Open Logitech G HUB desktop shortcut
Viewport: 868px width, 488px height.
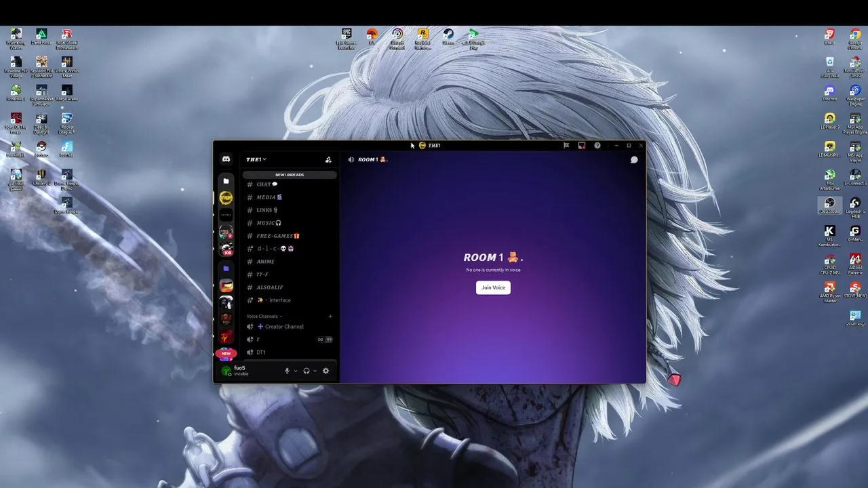(x=855, y=208)
